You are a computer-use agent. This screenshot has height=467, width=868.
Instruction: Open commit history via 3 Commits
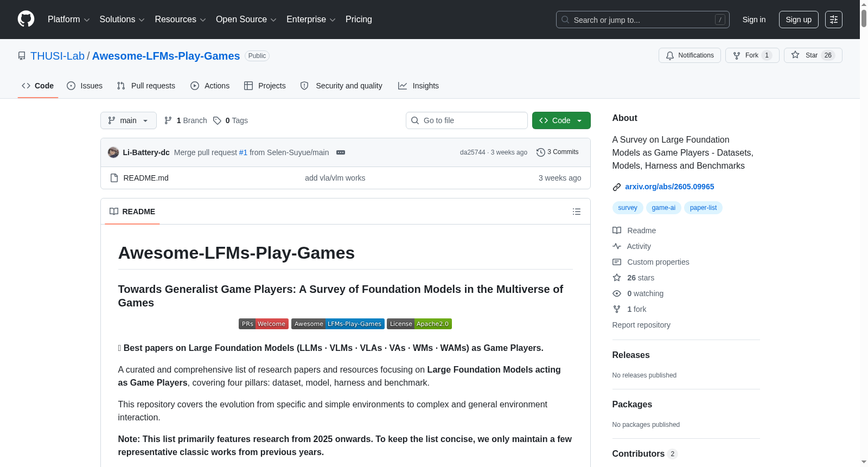558,152
